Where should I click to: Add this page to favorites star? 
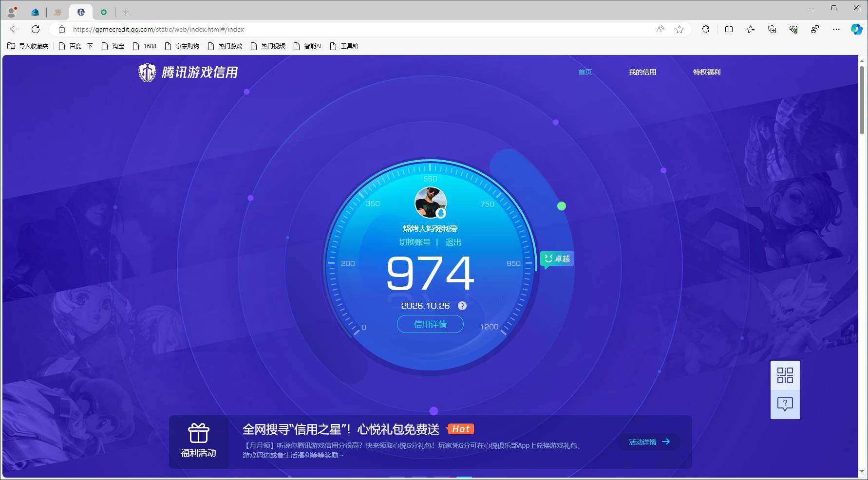[x=679, y=29]
